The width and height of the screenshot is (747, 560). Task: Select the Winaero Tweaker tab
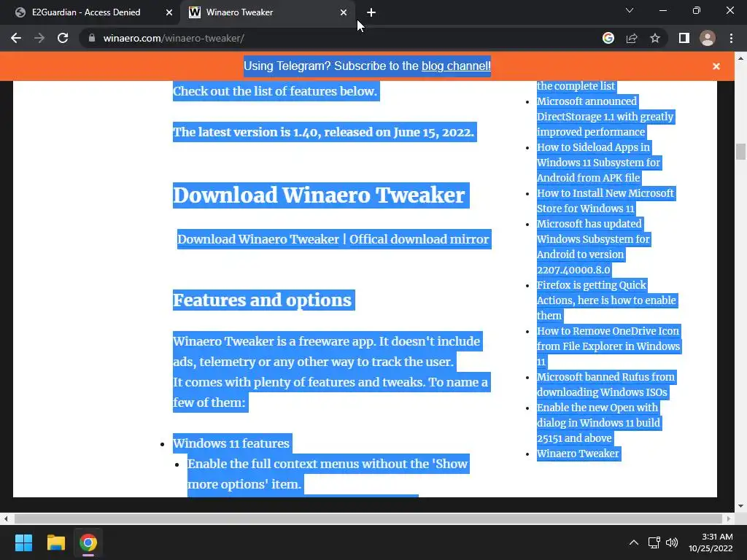(x=267, y=12)
